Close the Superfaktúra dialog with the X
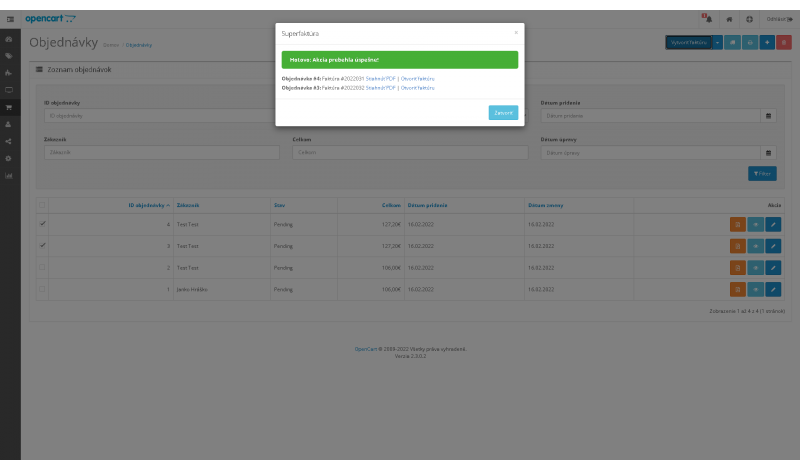This screenshot has width=800, height=470. click(x=516, y=32)
